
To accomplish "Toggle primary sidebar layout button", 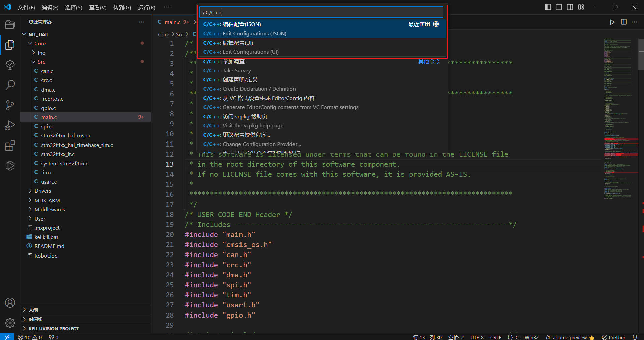I will [548, 7].
